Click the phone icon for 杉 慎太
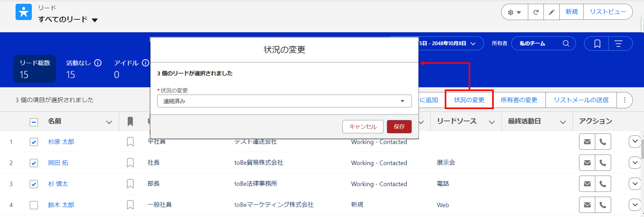Image resolution: width=644 pixels, height=217 pixels. [x=603, y=184]
